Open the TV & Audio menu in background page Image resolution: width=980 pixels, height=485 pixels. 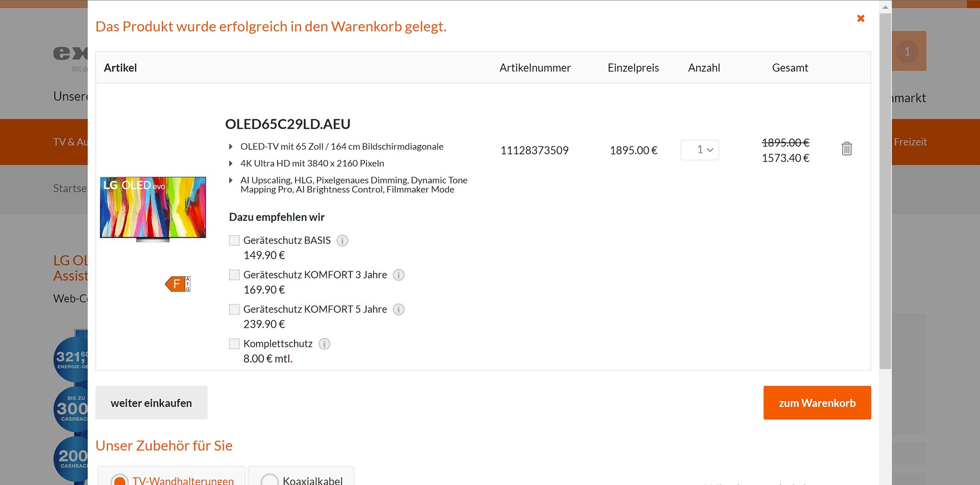70,142
